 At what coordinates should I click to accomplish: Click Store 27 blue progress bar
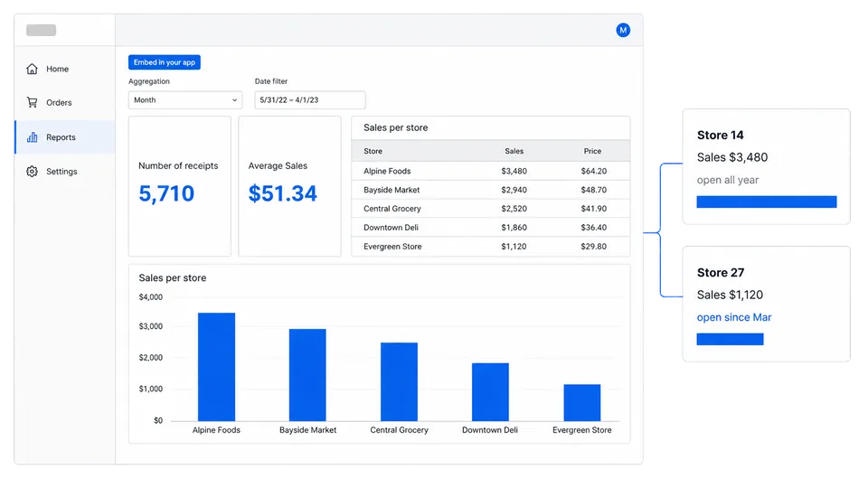[731, 339]
